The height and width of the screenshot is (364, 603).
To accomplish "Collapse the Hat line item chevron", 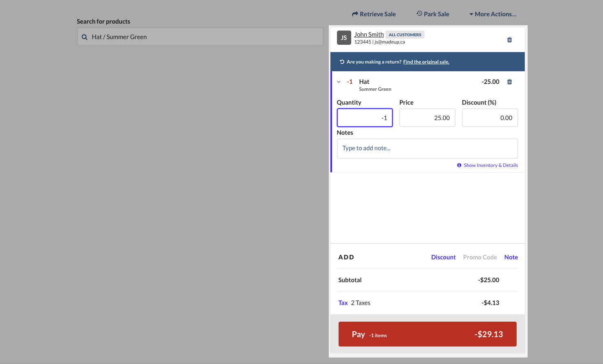I will coord(339,82).
